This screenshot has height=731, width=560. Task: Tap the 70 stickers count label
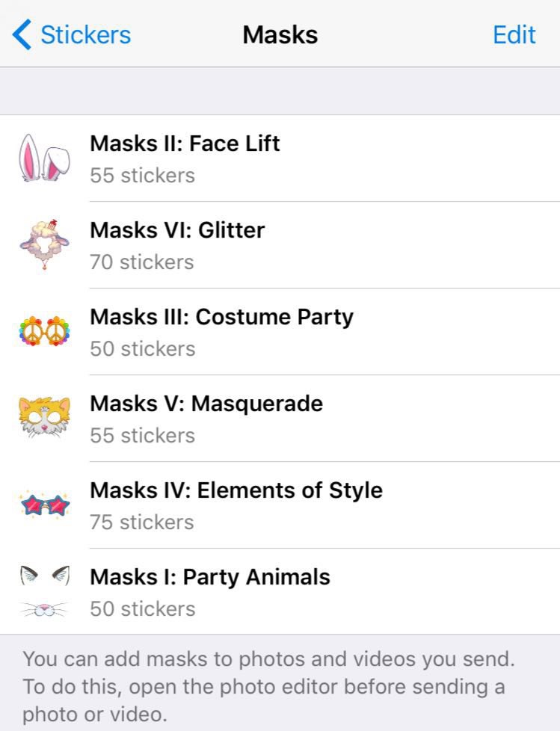(x=141, y=262)
